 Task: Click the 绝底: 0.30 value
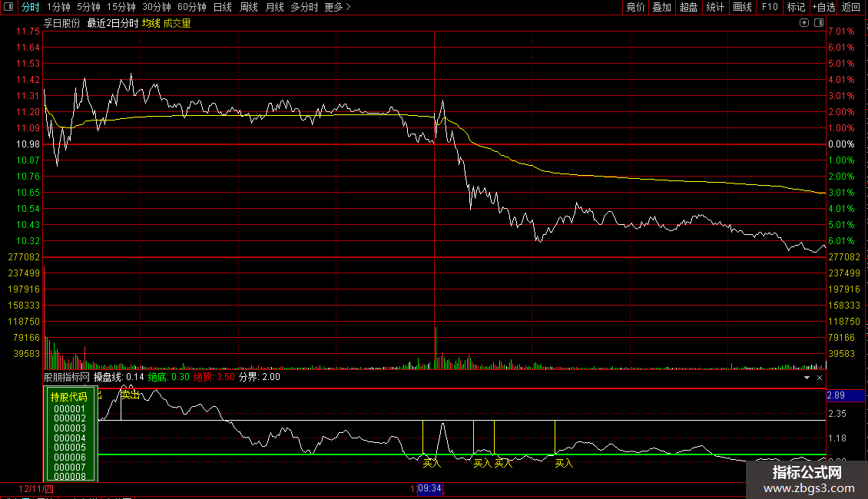168,377
